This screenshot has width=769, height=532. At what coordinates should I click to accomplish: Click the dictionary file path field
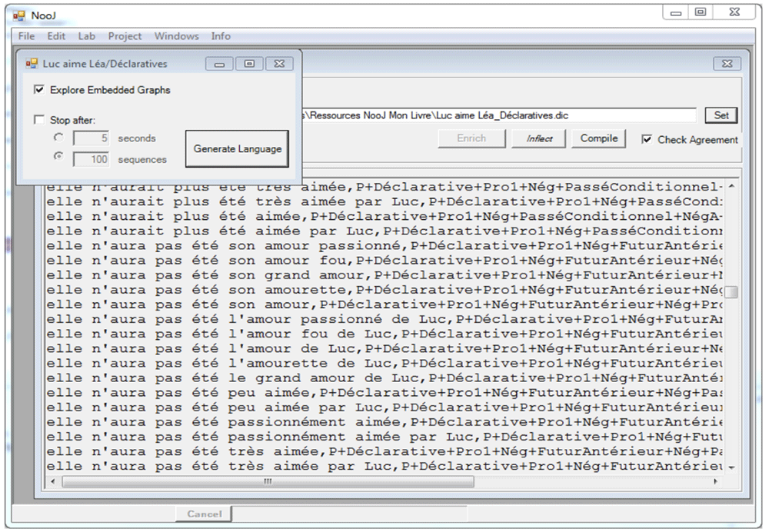click(x=499, y=116)
